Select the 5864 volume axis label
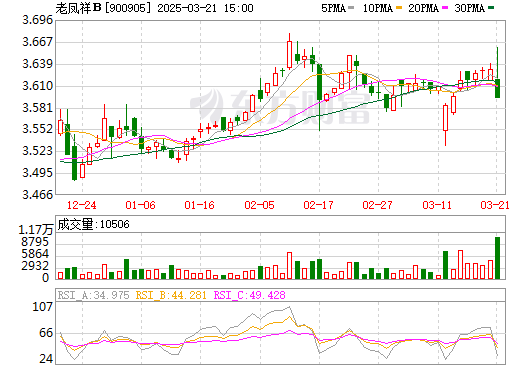Viewport: 520px width, 365px height. [35, 254]
